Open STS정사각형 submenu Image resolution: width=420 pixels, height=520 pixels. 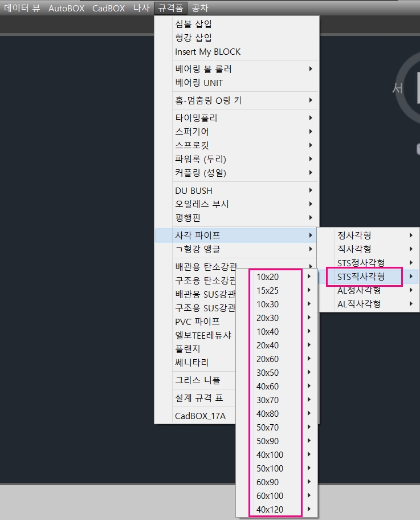(x=369, y=263)
